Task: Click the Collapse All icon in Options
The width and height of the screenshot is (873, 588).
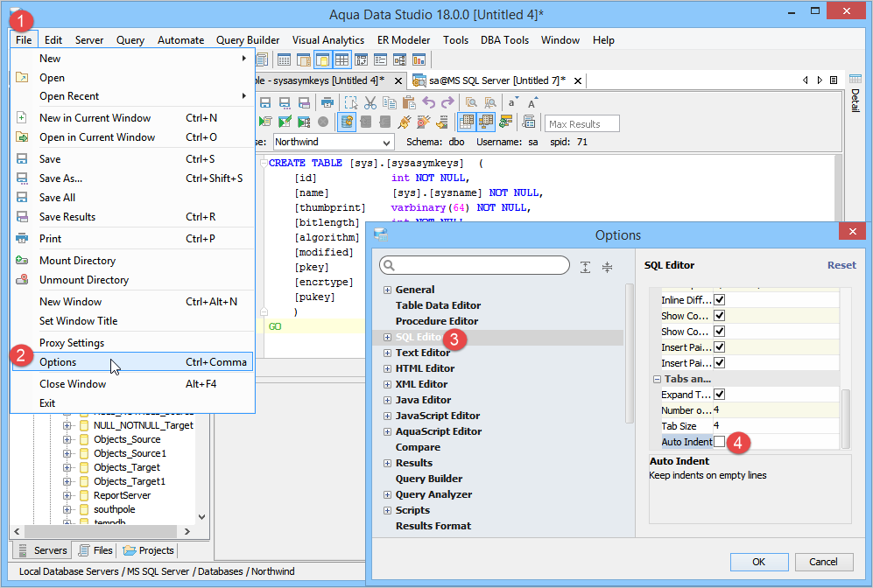Action: (607, 267)
